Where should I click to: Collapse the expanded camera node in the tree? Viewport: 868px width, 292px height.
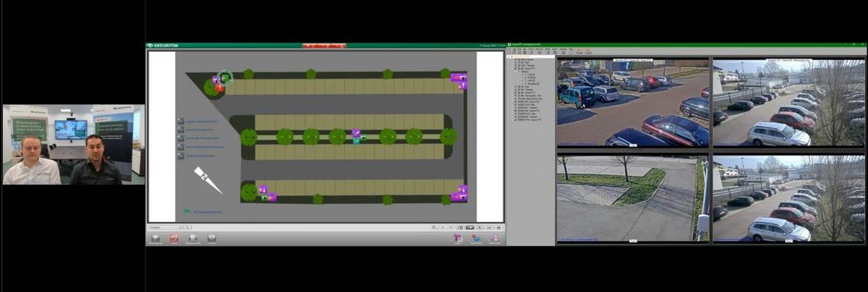[x=513, y=69]
